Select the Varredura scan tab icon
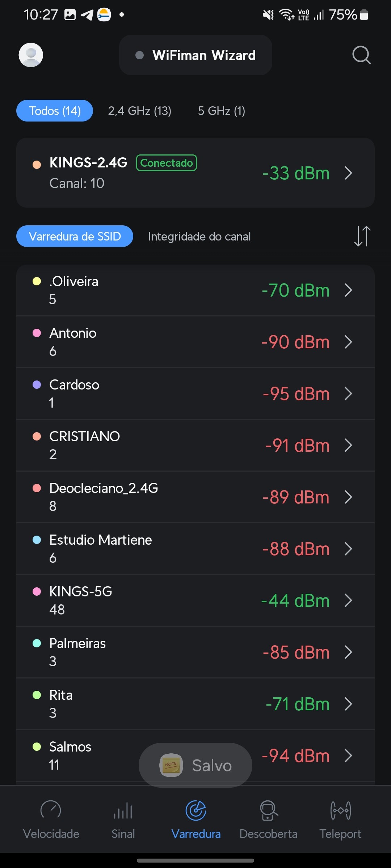 (196, 811)
